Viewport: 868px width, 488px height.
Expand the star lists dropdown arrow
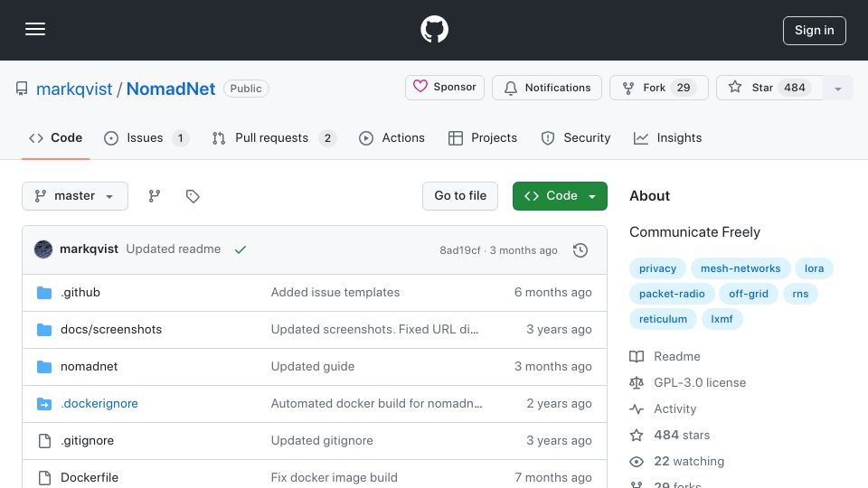pyautogui.click(x=838, y=88)
